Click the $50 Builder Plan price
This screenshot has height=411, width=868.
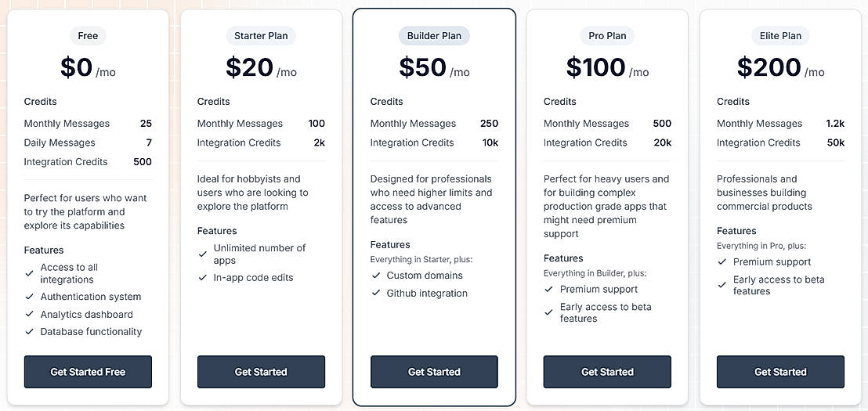[422, 68]
